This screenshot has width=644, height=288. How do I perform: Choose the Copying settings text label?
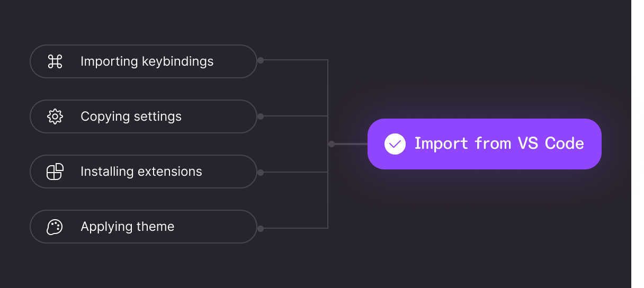click(x=131, y=116)
